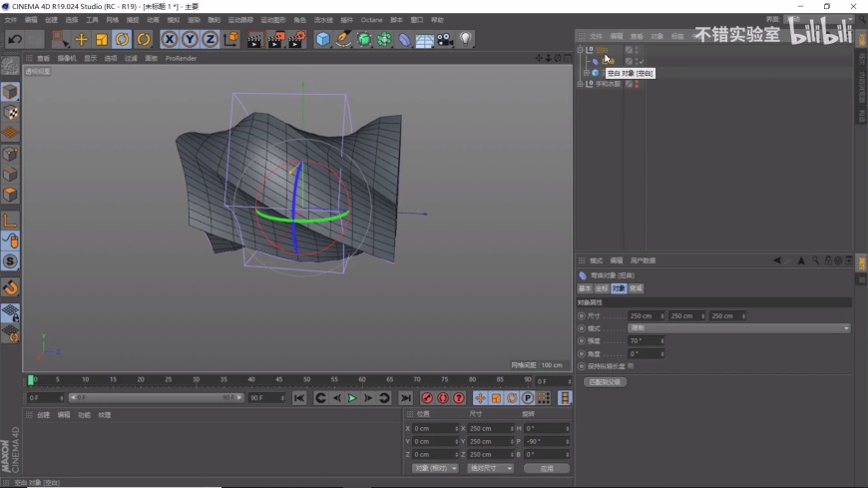Click the Light bulb icon
The image size is (868, 488).
465,39
